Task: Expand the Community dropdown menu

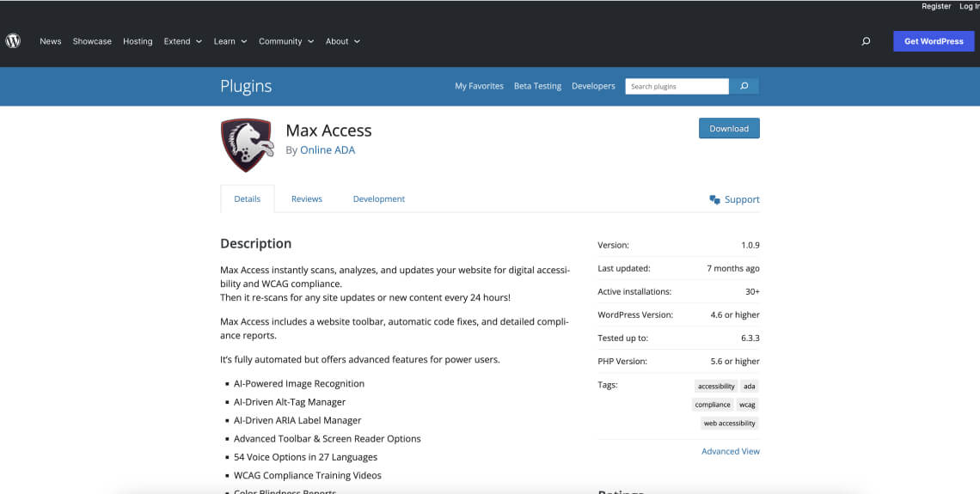Action: [x=285, y=41]
